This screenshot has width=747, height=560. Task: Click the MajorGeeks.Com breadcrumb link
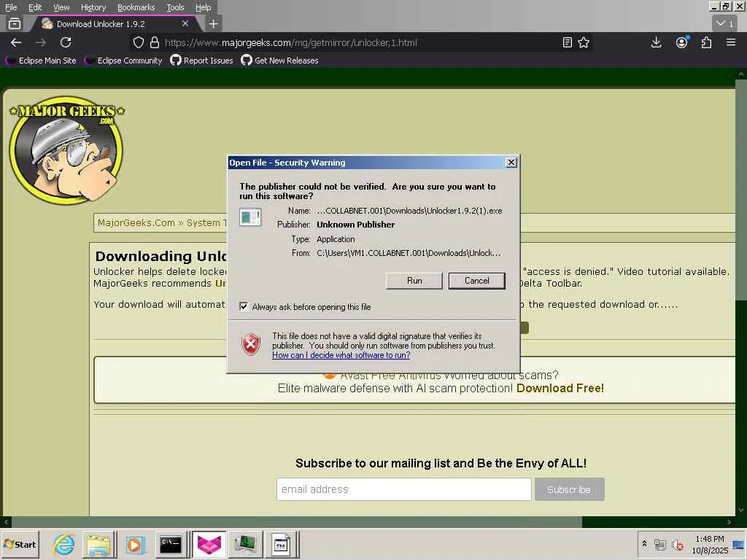pyautogui.click(x=136, y=223)
